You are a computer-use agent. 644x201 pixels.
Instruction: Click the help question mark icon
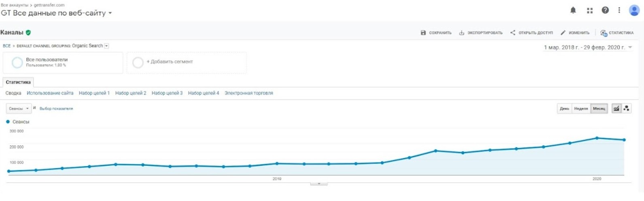pyautogui.click(x=605, y=10)
